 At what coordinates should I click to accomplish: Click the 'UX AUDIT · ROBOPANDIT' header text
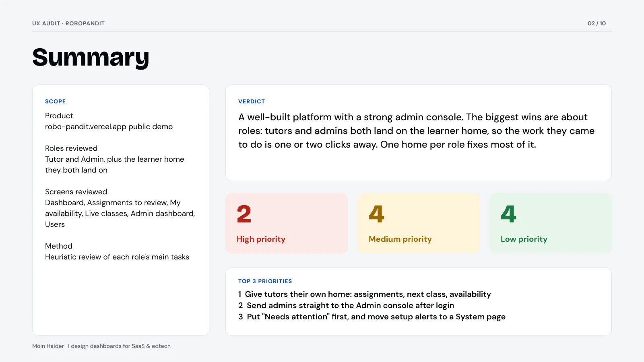68,23
